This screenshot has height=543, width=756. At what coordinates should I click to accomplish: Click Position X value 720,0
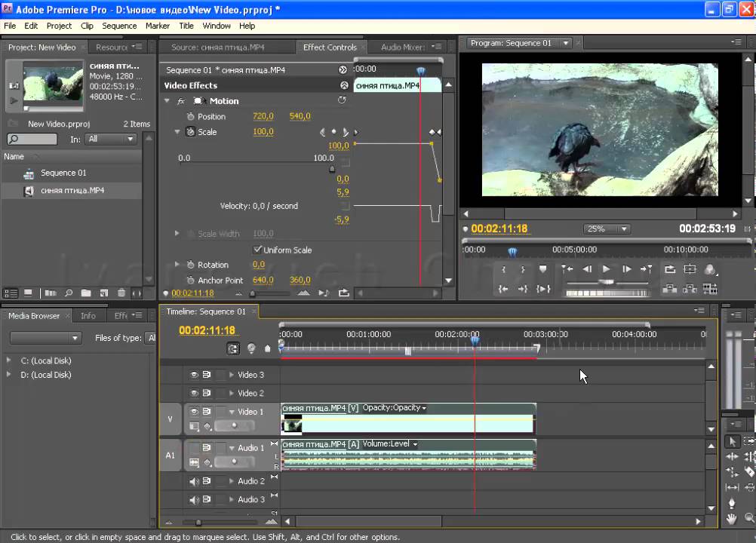[263, 116]
